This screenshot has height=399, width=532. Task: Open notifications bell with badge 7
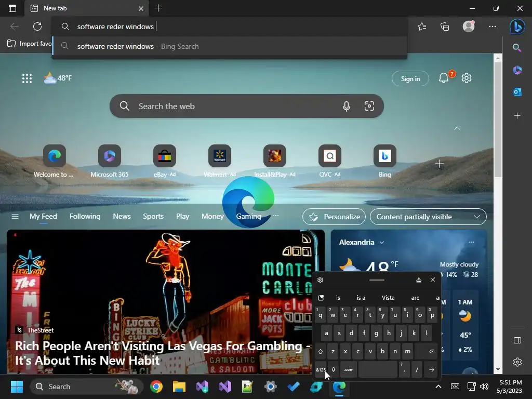[444, 78]
